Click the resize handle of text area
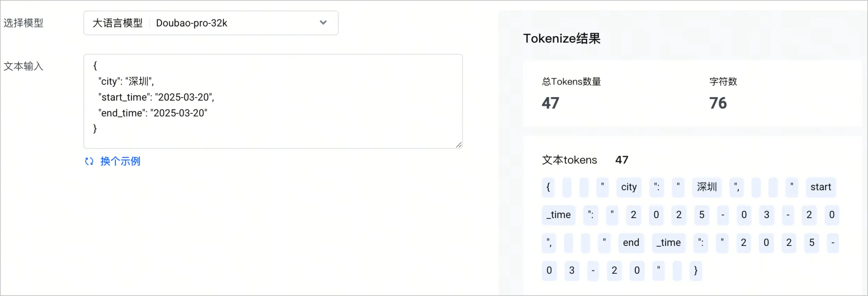The width and height of the screenshot is (868, 296). tap(459, 145)
